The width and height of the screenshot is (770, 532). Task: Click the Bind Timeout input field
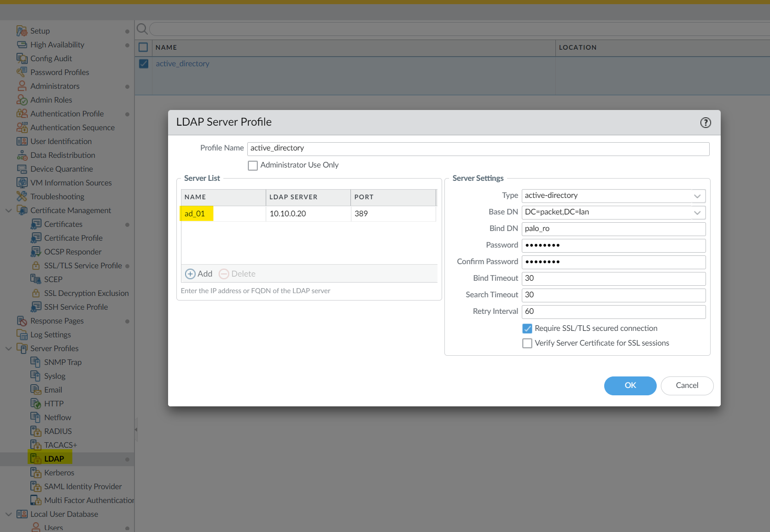613,278
